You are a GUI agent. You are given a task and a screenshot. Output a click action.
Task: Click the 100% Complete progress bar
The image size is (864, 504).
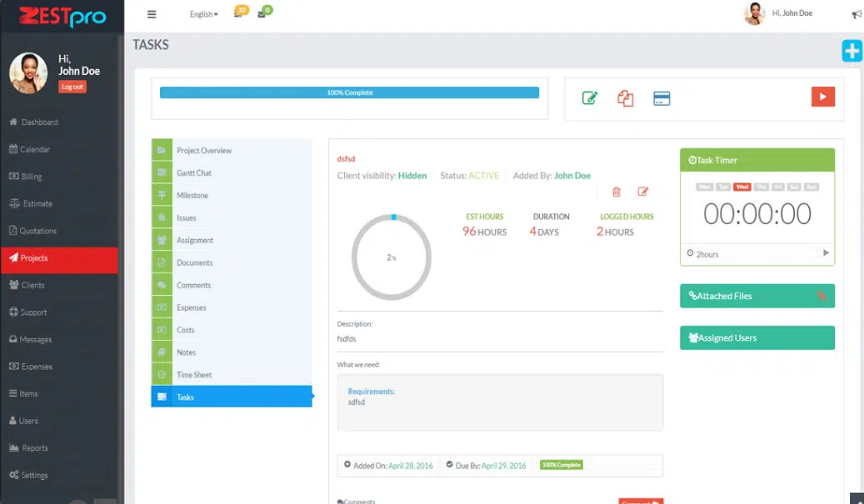pyautogui.click(x=349, y=92)
